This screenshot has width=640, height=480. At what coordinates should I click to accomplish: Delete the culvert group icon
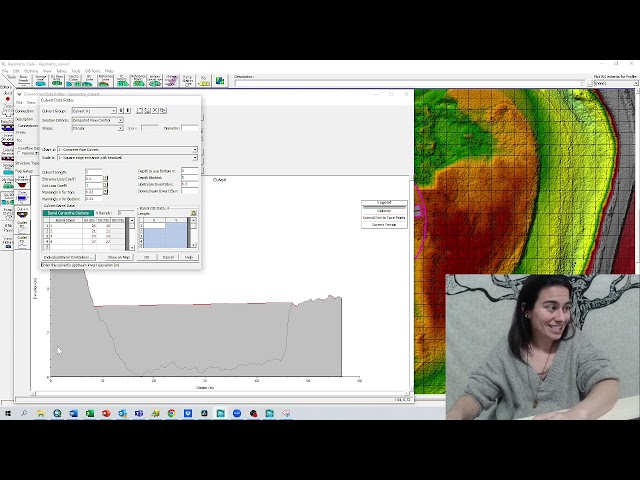click(155, 111)
